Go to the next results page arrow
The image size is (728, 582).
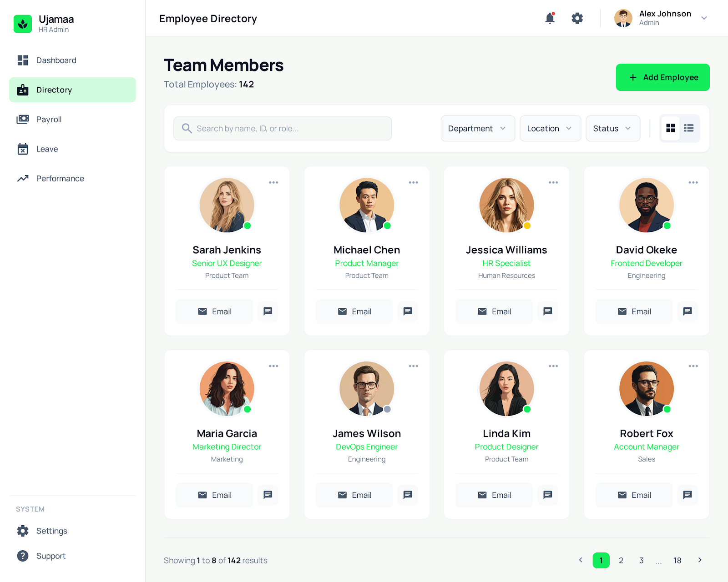tap(700, 560)
